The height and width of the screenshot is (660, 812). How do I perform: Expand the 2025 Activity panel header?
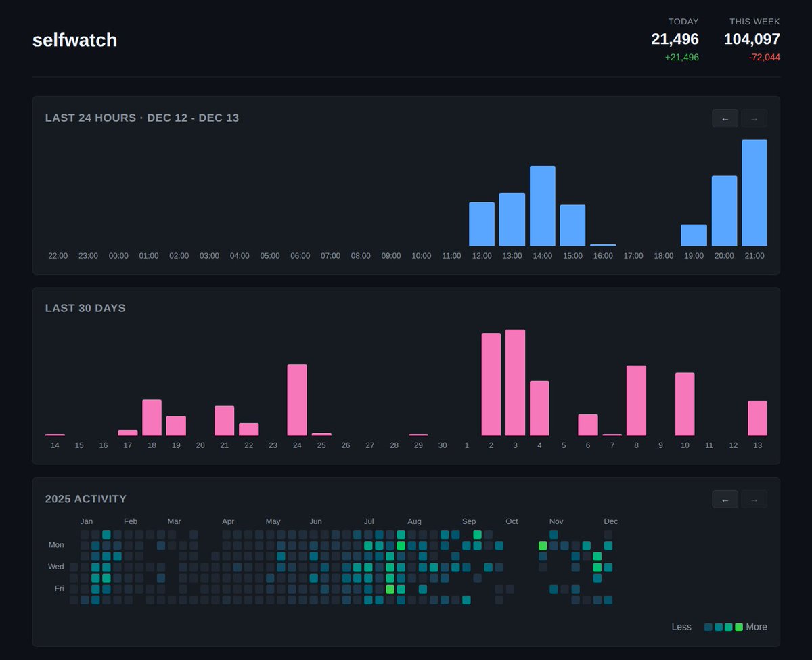coord(85,499)
